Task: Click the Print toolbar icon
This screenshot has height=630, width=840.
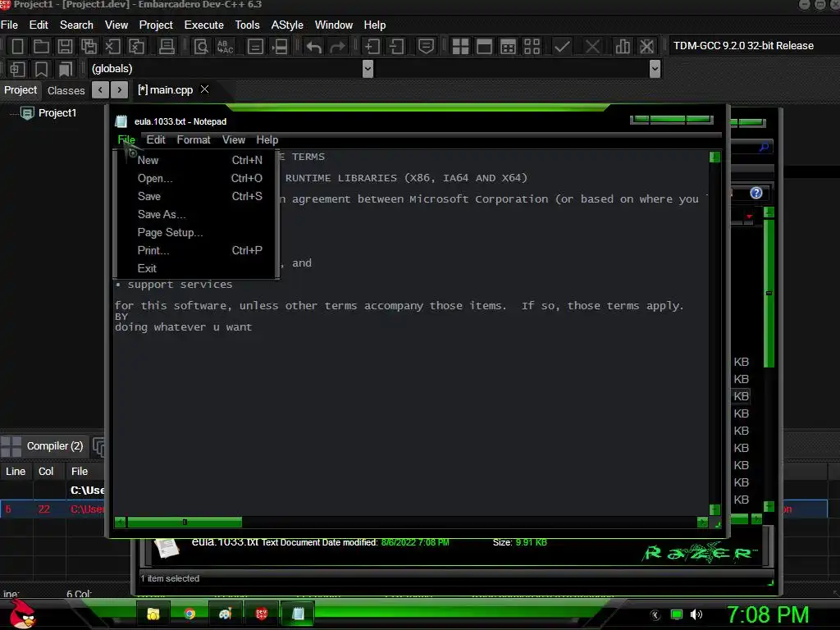Action: (x=167, y=46)
